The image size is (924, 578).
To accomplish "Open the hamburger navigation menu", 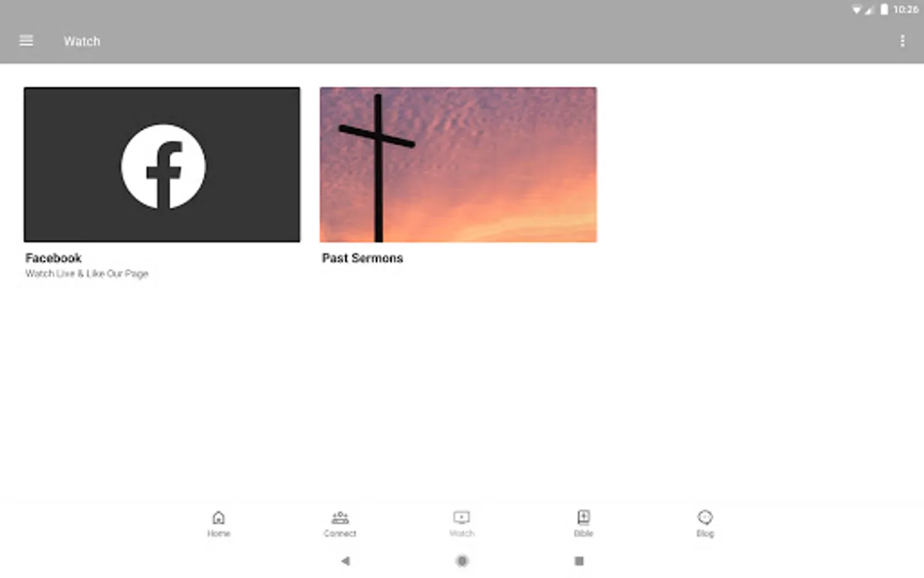I will [x=26, y=41].
